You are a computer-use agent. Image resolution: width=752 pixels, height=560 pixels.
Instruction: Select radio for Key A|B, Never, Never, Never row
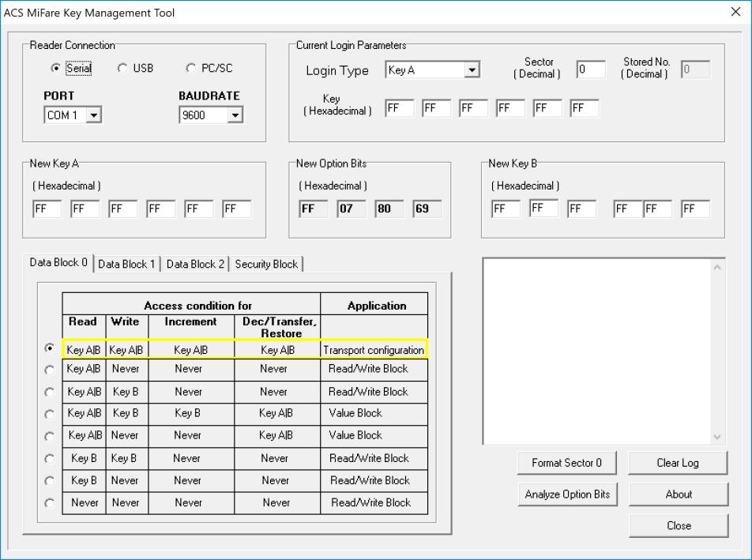(50, 370)
